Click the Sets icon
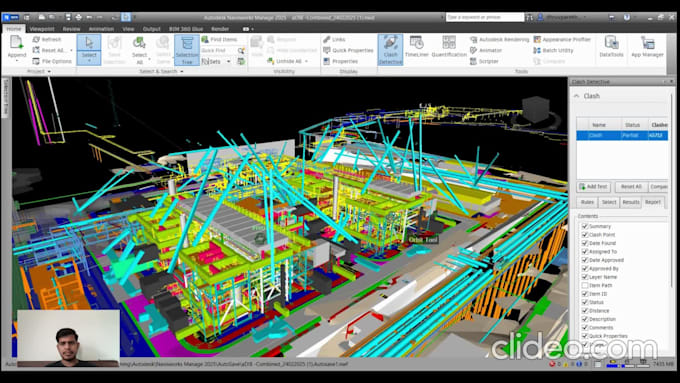Viewport: 680px width, 383px height. (206, 62)
